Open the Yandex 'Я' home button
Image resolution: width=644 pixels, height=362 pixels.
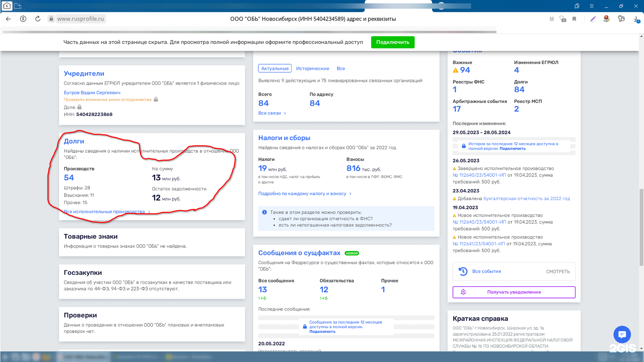pyautogui.click(x=23, y=19)
